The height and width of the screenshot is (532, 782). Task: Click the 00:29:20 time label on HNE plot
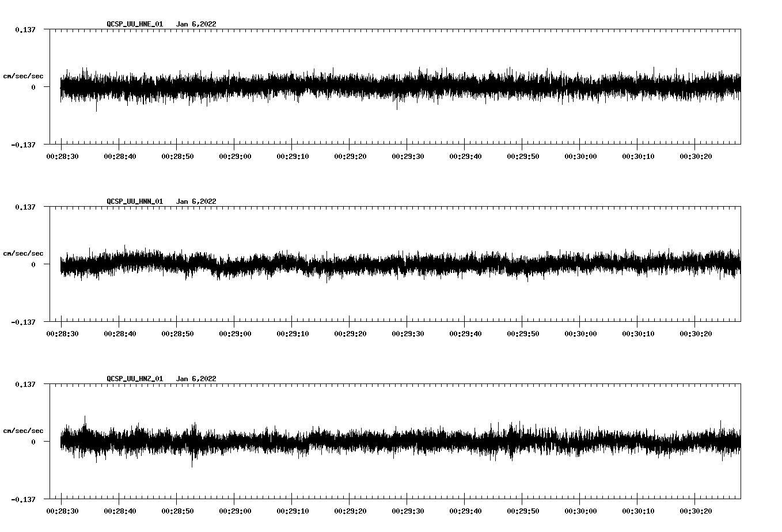350,157
